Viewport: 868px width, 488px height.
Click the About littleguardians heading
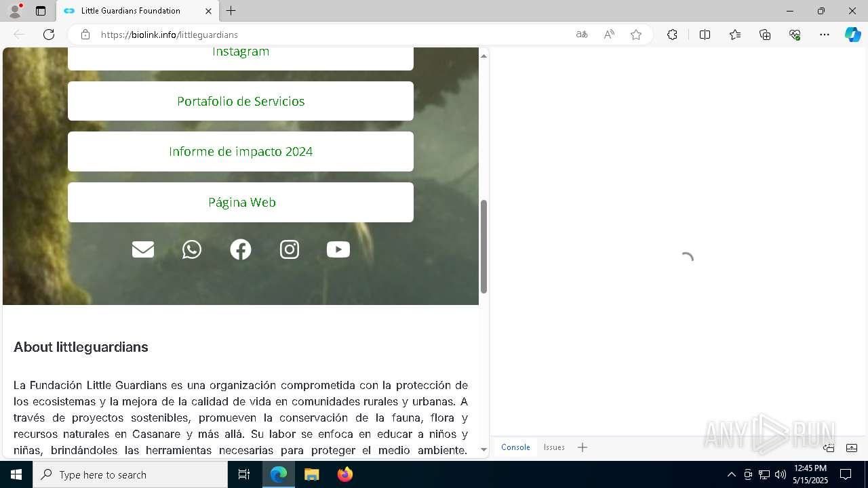[81, 347]
